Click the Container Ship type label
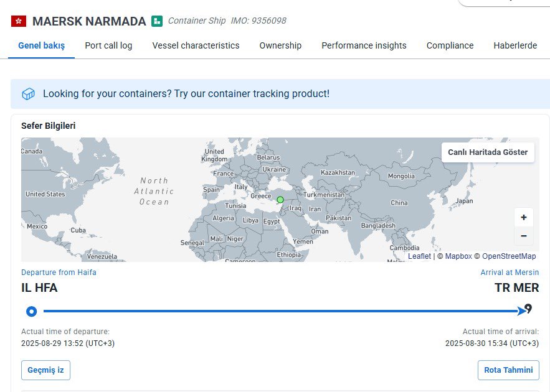550x392 pixels. click(x=197, y=21)
